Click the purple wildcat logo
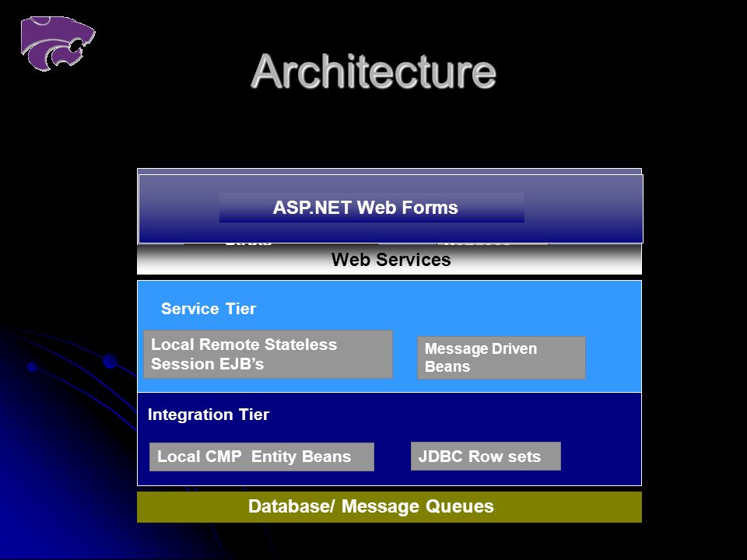 [58, 44]
